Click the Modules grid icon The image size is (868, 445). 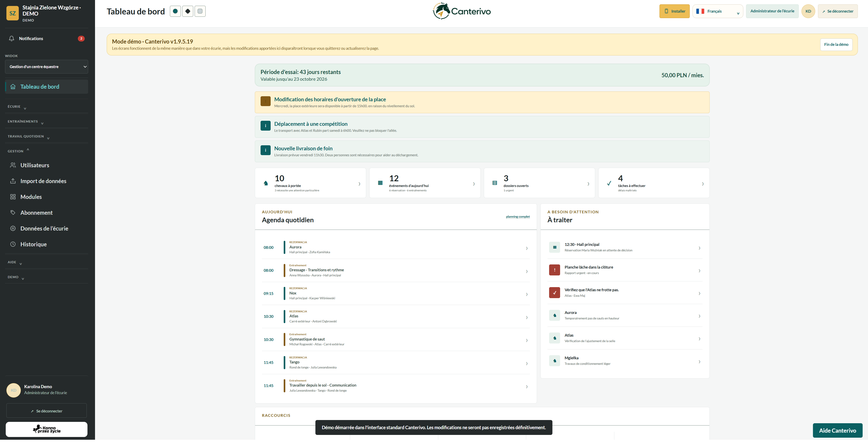point(13,197)
